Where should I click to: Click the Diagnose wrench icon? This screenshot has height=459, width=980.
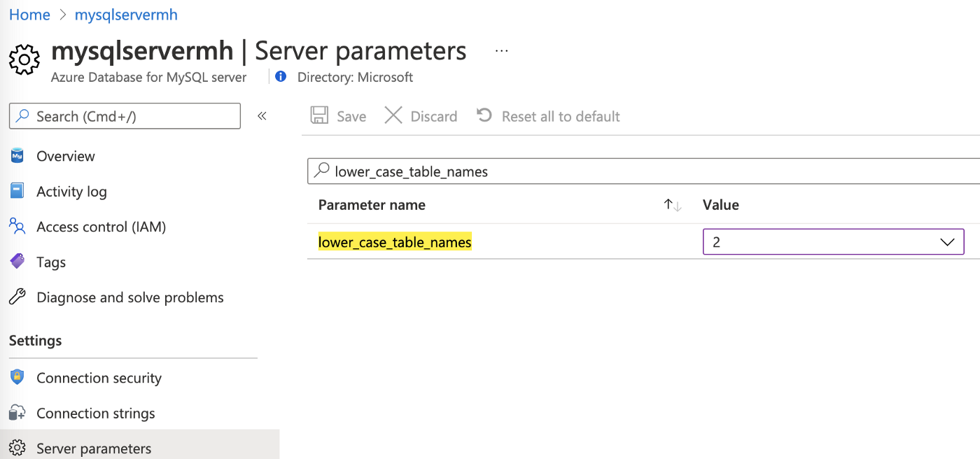17,297
